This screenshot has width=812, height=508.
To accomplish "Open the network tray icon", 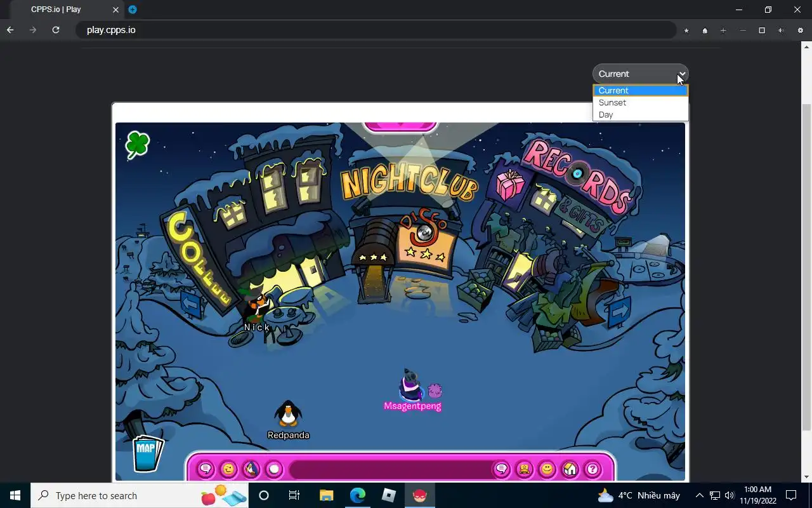I will click(714, 495).
